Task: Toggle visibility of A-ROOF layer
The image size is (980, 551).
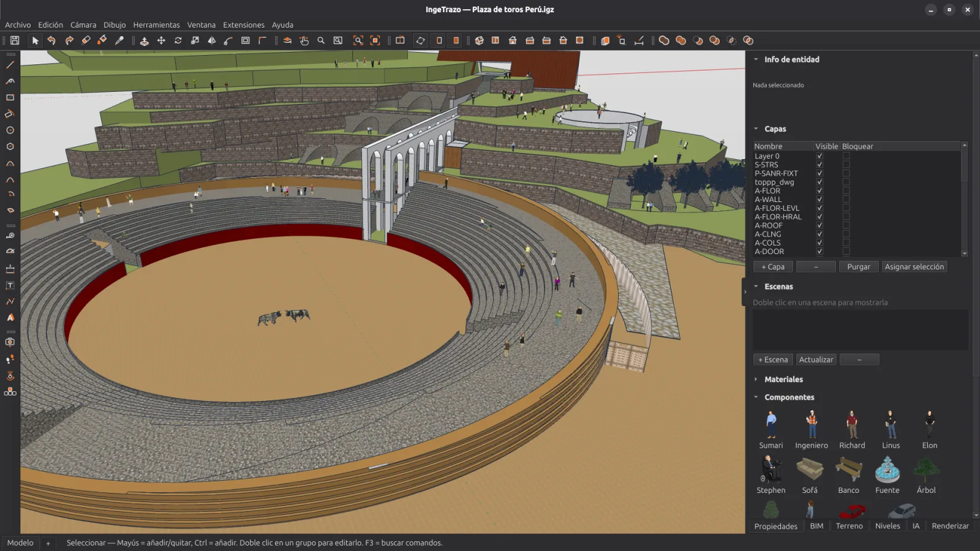Action: pos(820,225)
